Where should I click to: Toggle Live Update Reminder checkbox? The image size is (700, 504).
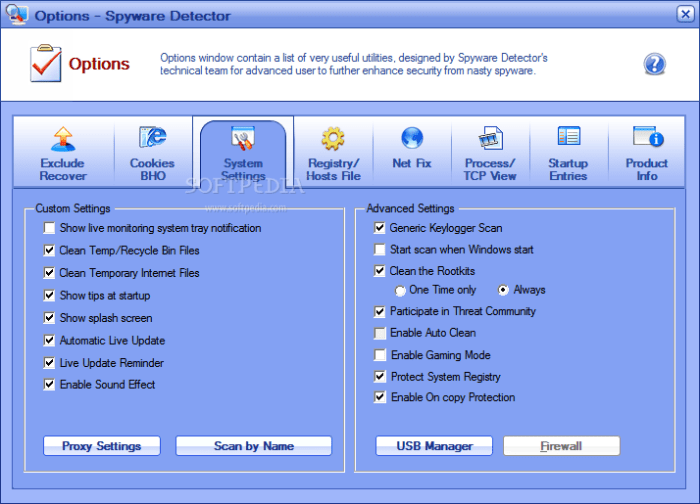(50, 362)
